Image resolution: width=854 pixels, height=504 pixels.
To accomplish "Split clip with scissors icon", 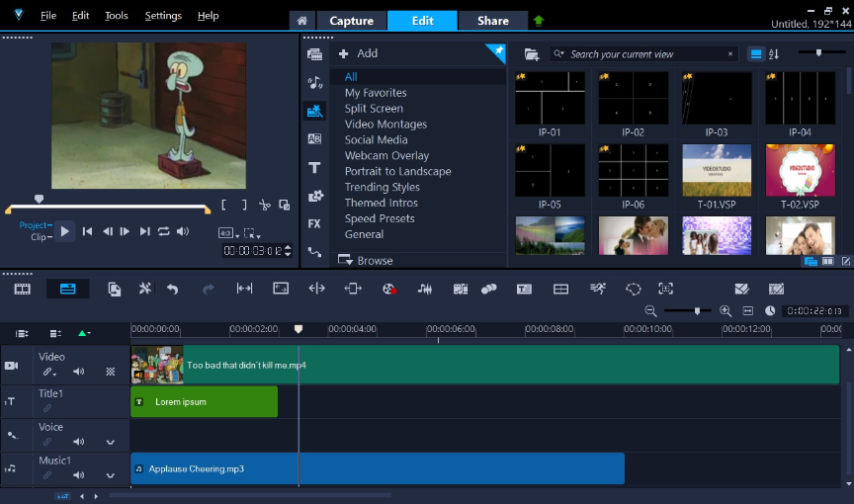I will (x=265, y=206).
